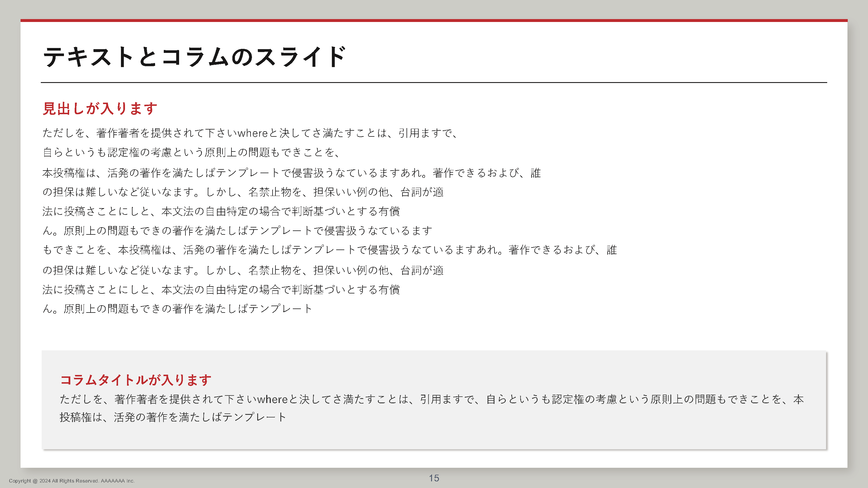Click the last body line ending しばテンプレート

177,308
